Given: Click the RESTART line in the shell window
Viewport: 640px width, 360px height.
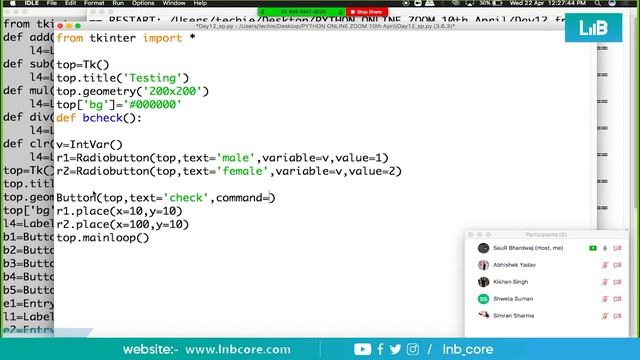Looking at the screenshot, I should click(327, 19).
